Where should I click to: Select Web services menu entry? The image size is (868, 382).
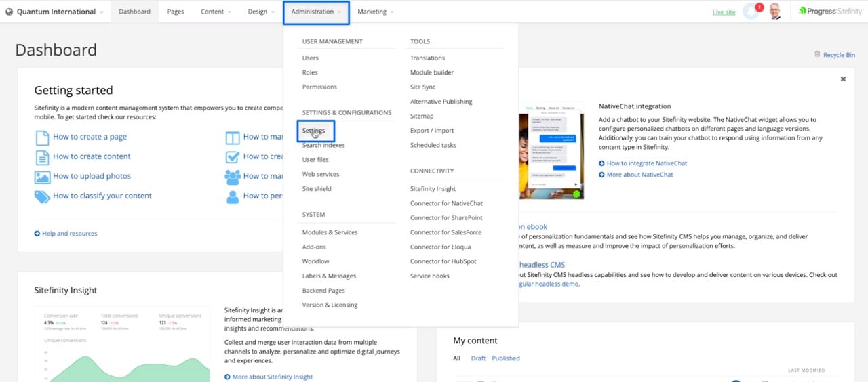point(321,174)
